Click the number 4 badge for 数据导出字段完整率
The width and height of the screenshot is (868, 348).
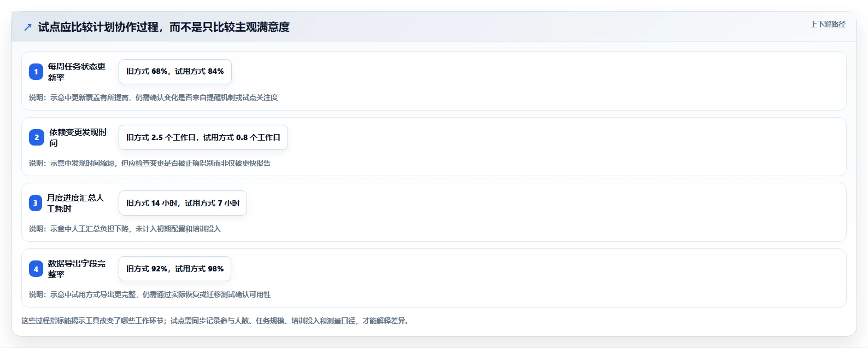coord(36,269)
